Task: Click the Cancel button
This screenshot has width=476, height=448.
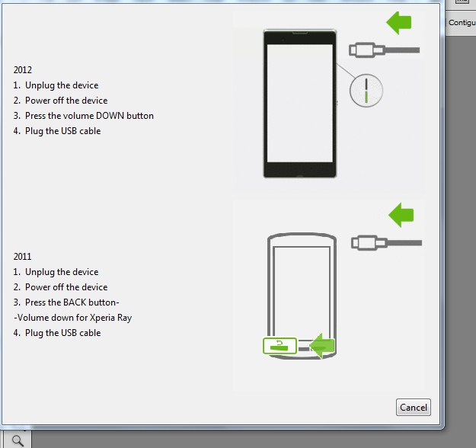Action: point(413,408)
